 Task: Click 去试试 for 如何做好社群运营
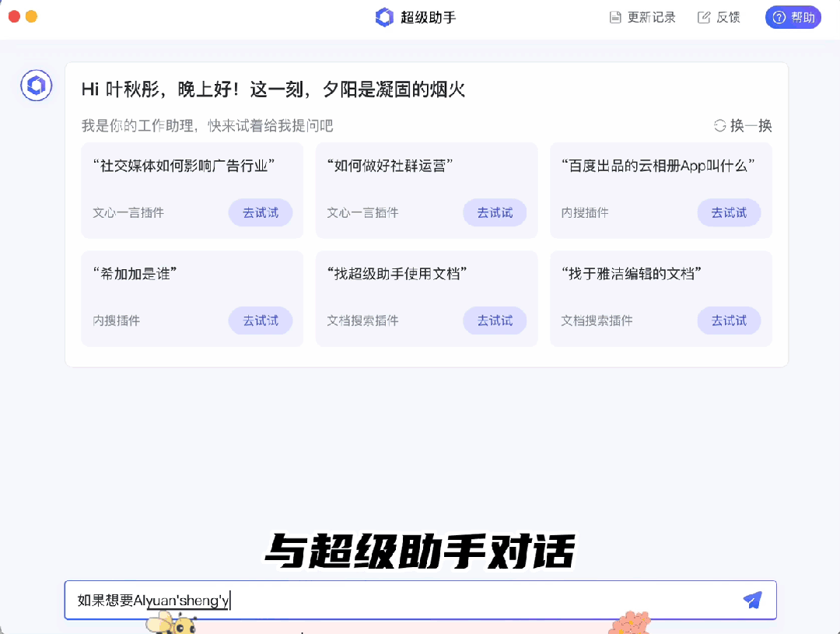495,212
